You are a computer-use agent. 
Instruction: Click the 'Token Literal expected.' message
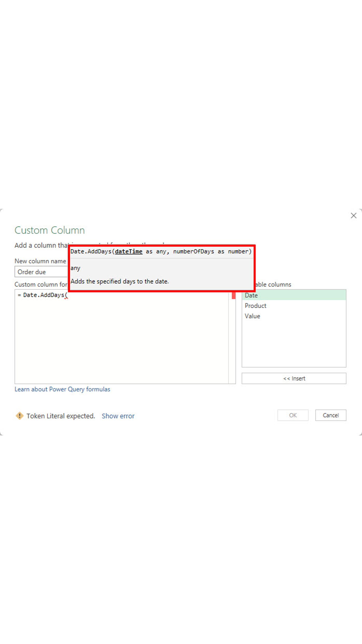click(61, 416)
